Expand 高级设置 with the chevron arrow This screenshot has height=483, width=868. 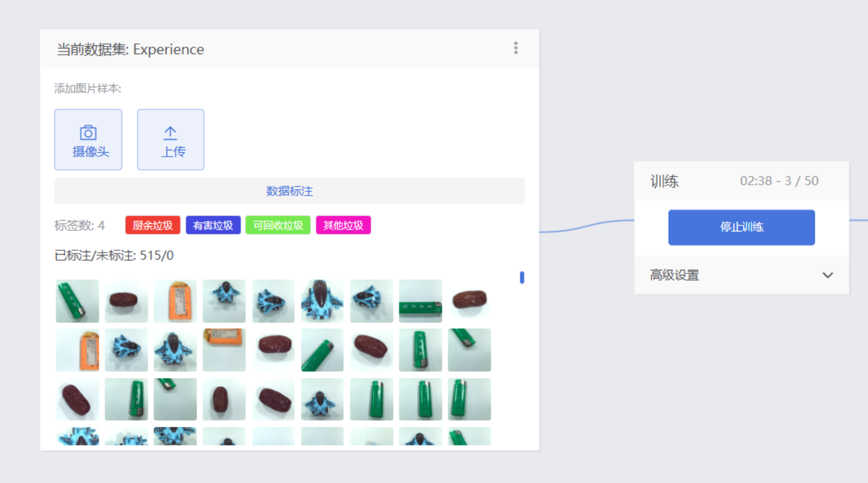(828, 275)
